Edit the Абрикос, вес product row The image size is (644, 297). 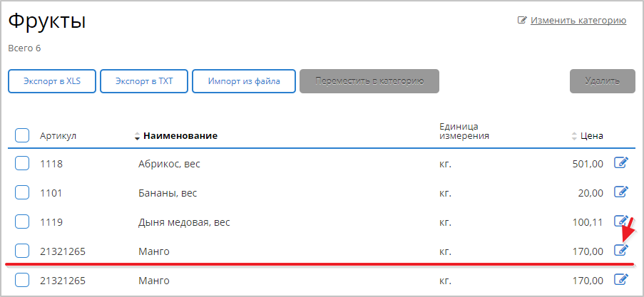coord(621,164)
